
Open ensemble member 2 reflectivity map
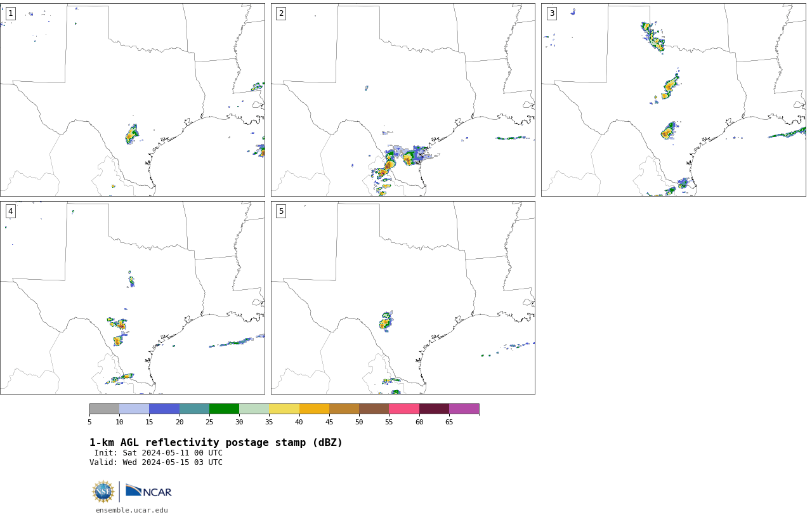(403, 100)
